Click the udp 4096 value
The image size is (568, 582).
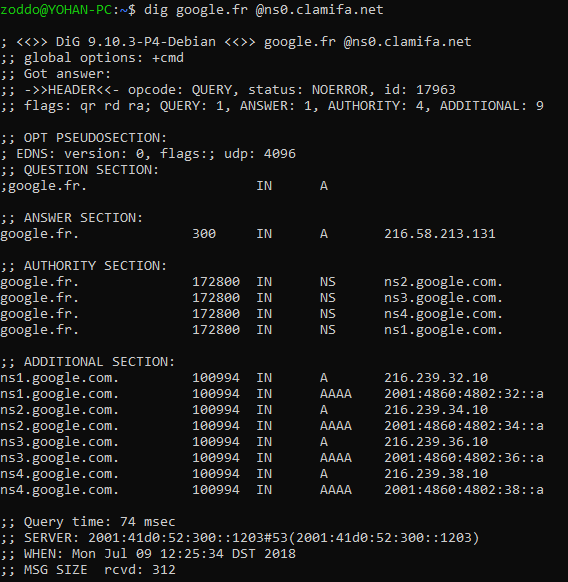click(260, 154)
